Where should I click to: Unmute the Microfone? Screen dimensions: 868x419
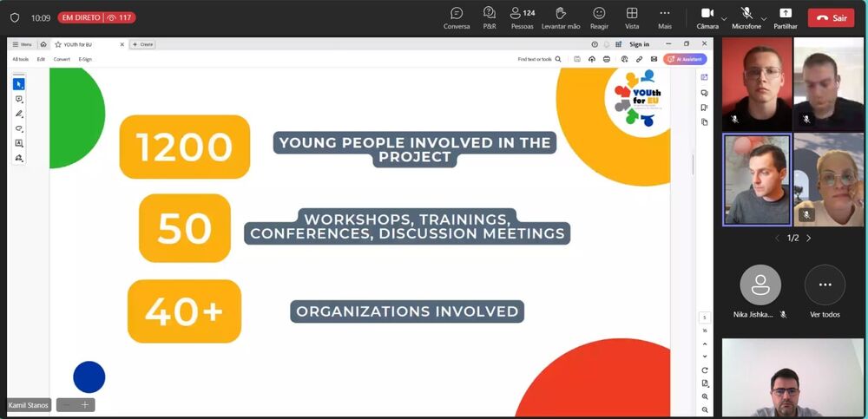coord(746,18)
